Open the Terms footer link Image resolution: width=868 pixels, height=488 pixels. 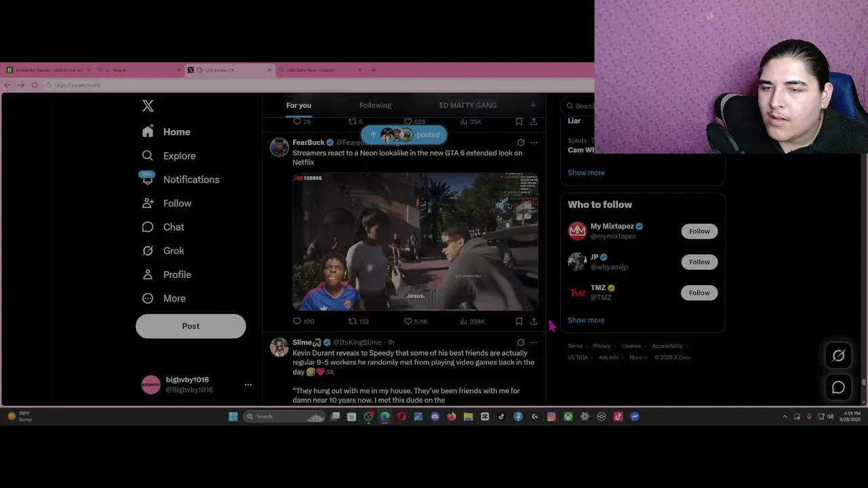click(x=575, y=346)
